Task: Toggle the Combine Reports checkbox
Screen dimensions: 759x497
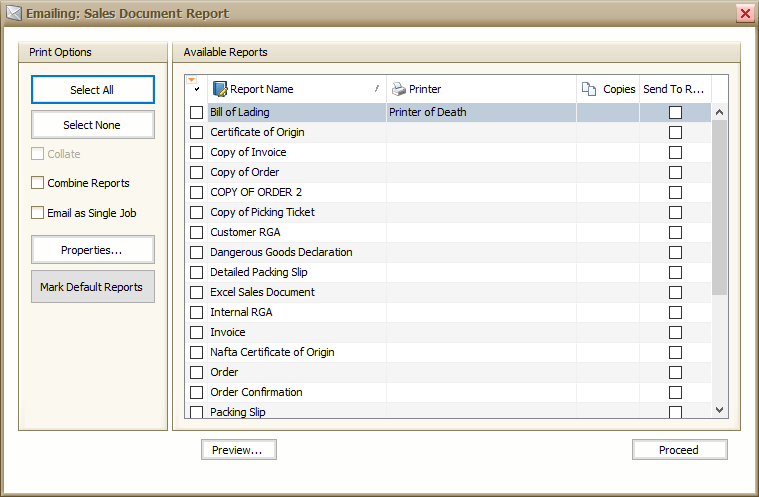Action: click(38, 183)
